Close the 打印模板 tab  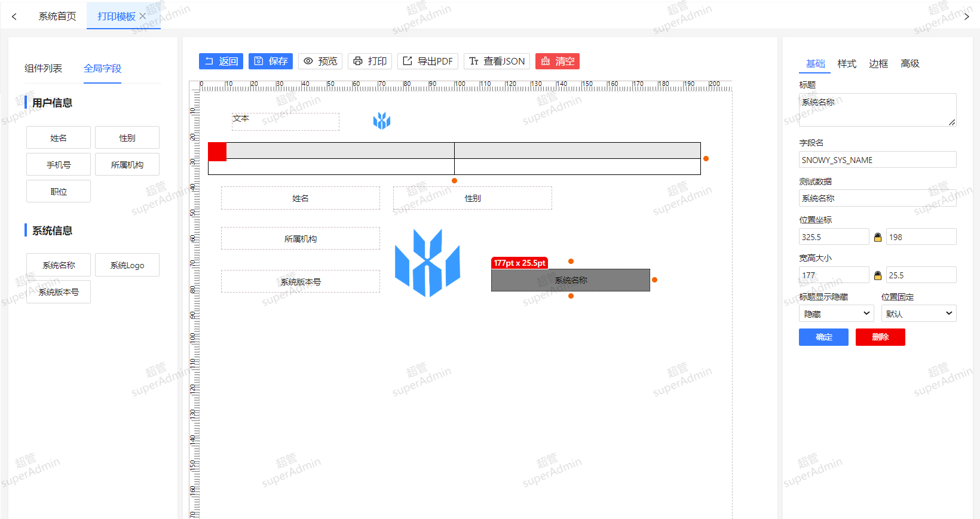pos(143,16)
